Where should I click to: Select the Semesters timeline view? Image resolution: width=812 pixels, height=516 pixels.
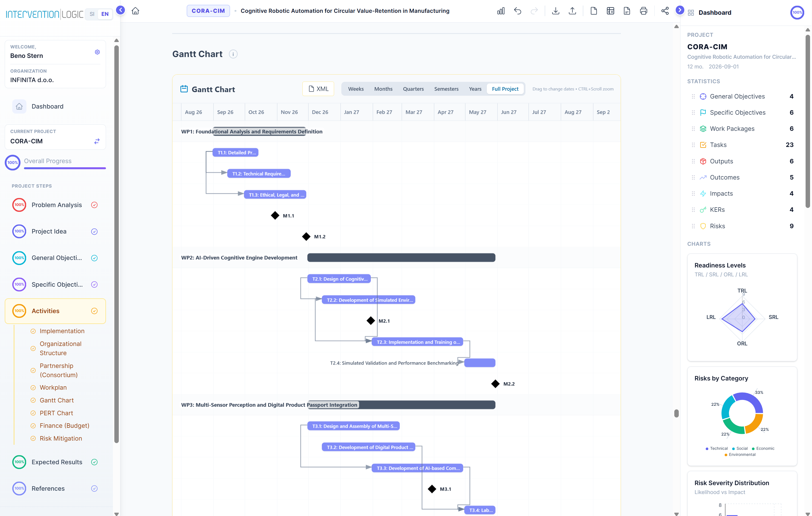pos(446,89)
